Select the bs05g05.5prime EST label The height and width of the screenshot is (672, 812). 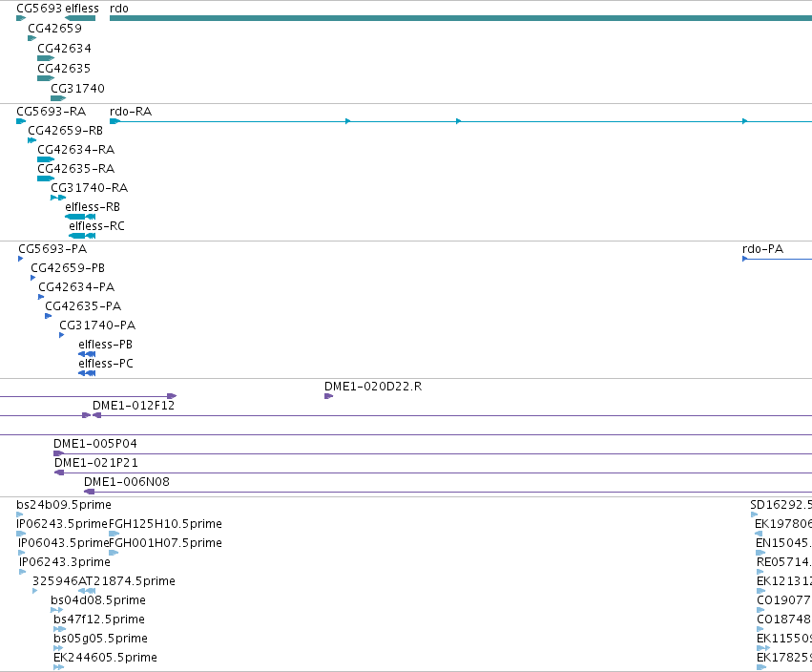(x=100, y=640)
